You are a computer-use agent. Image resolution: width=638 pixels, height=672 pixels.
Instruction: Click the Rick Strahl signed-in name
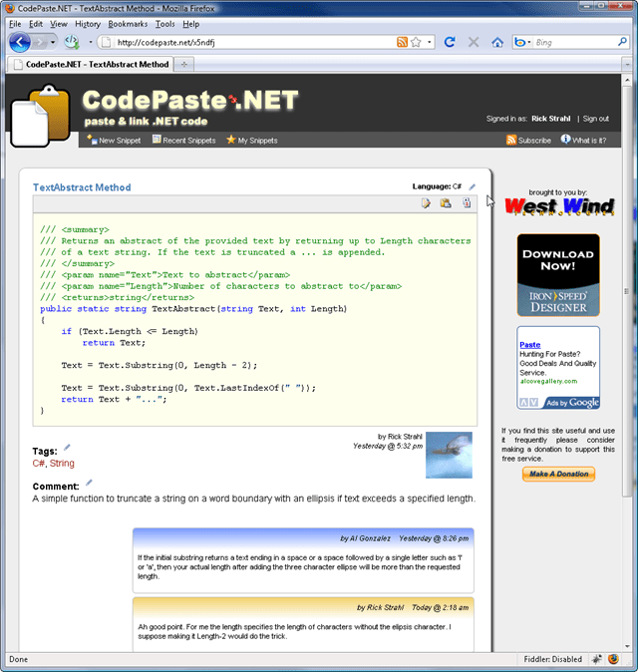point(550,119)
